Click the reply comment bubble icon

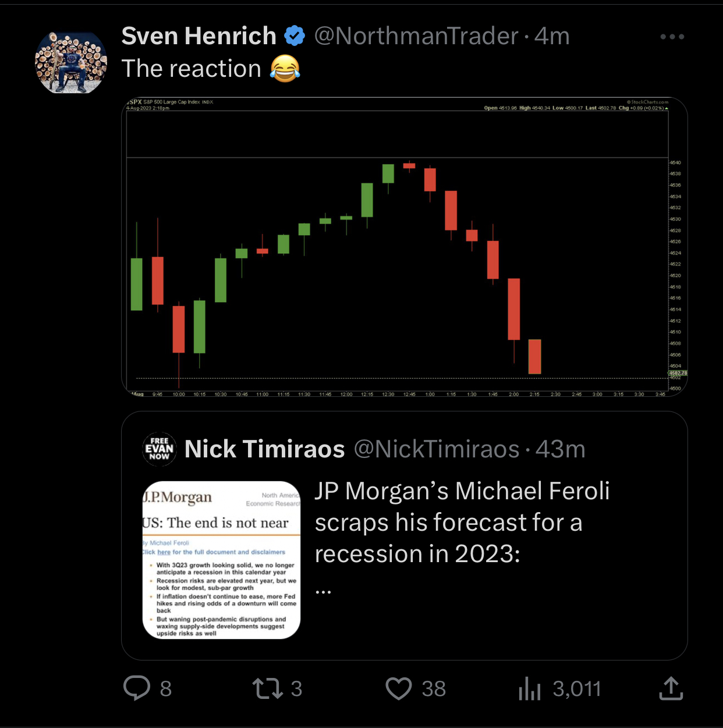tap(137, 688)
